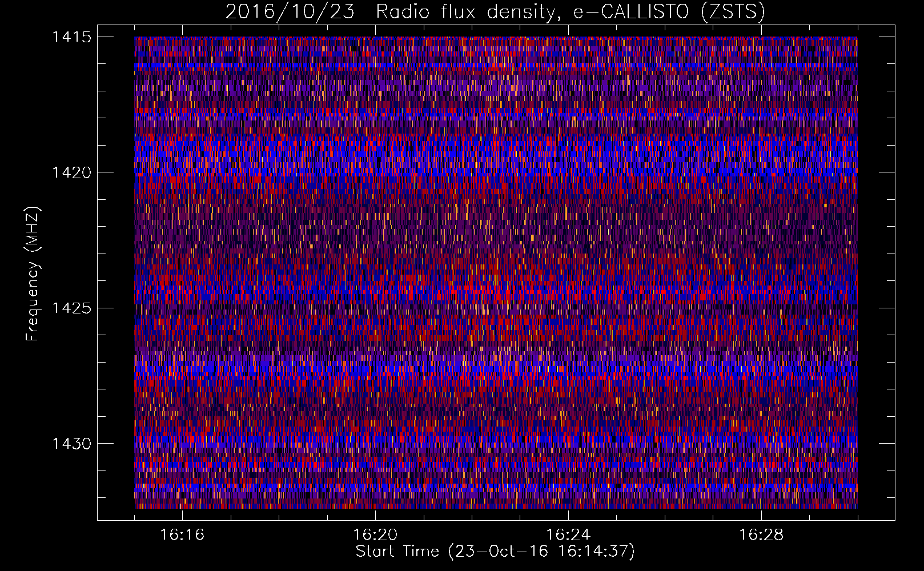Click the plot title "2016/10/23 Radio flux density, e-CALLISTO (ZSTS)"
Screen dimensions: 924x571
(x=495, y=12)
